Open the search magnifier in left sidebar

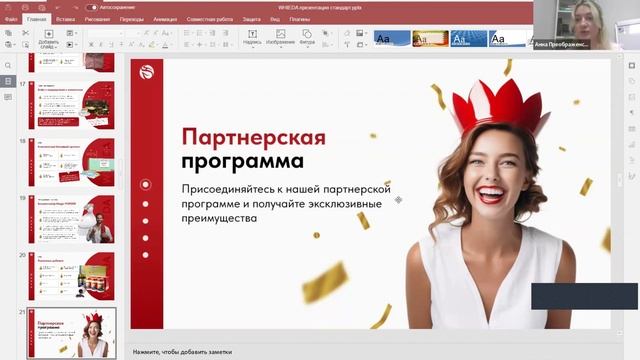point(8,65)
